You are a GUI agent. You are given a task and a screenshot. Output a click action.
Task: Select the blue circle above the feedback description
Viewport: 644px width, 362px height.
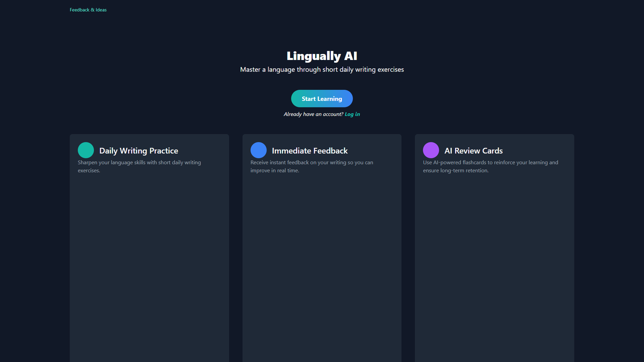[x=258, y=150]
